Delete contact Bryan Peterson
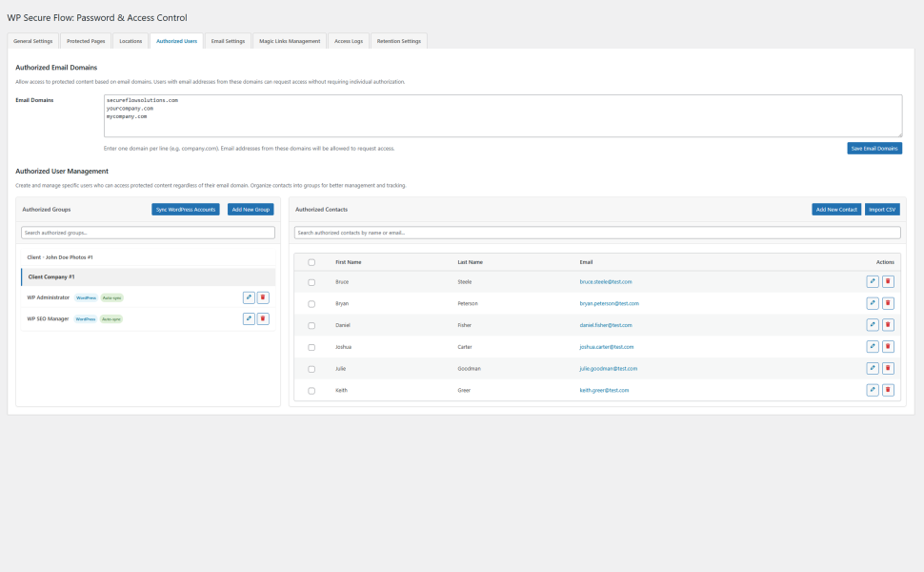The height and width of the screenshot is (572, 924). [x=888, y=303]
